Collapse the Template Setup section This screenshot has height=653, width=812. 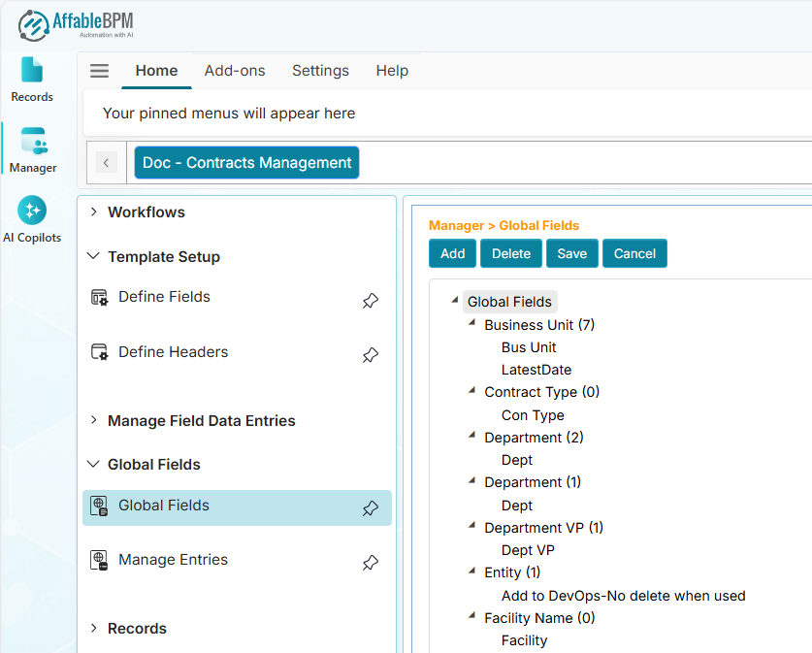click(94, 257)
